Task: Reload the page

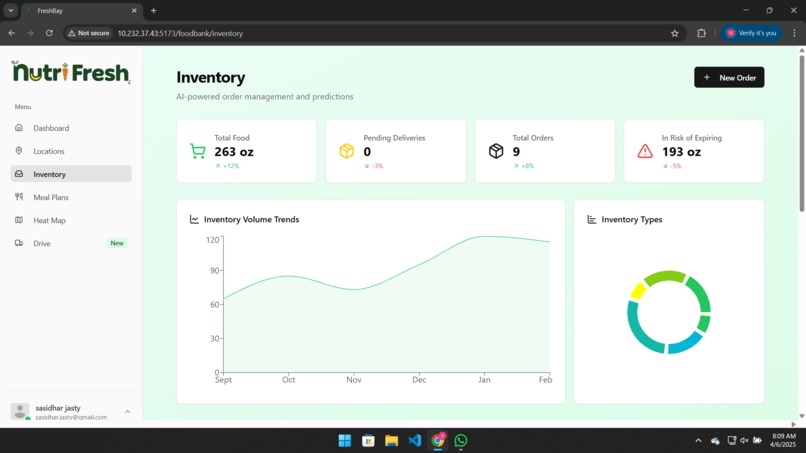Action: 49,33
